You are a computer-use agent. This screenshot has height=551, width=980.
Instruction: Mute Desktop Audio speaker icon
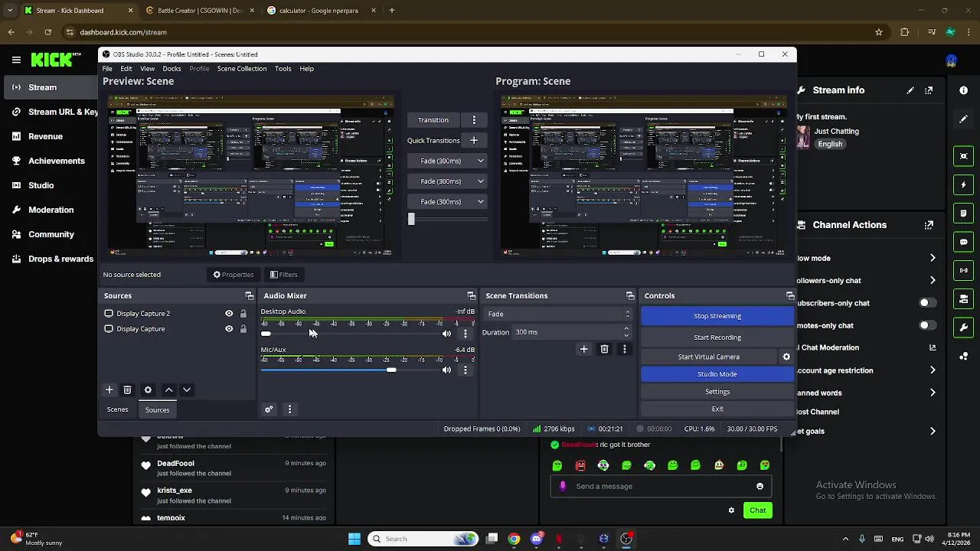coord(446,334)
